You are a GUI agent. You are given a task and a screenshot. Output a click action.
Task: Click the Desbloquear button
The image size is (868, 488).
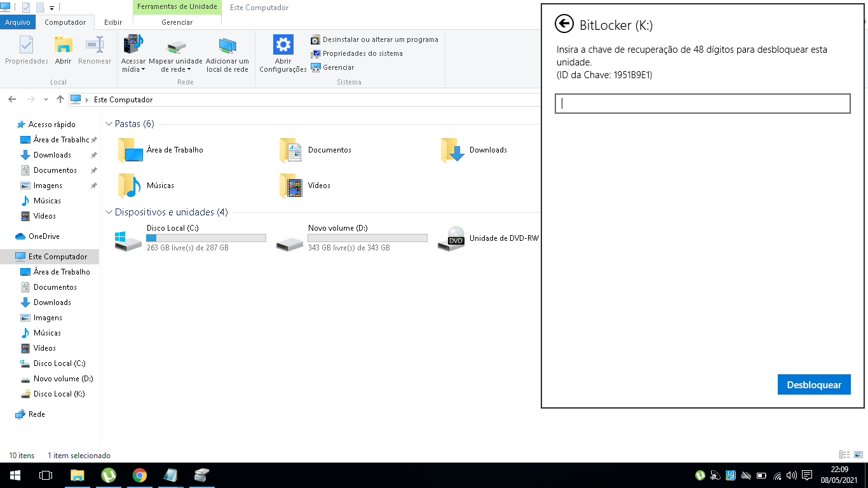(x=814, y=384)
